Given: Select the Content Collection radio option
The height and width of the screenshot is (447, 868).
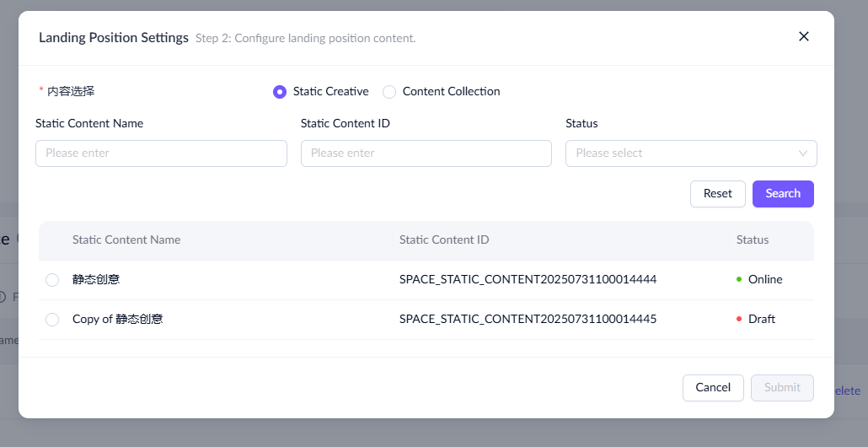Looking at the screenshot, I should [x=389, y=92].
